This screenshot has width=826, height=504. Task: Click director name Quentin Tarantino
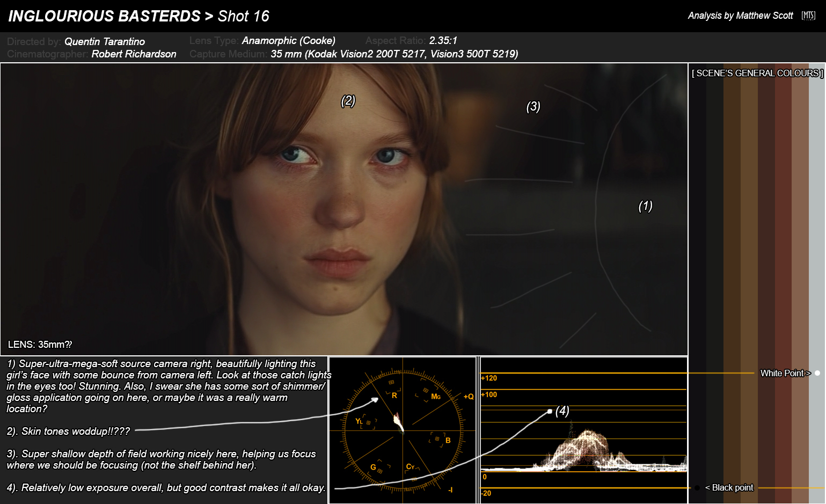[105, 41]
